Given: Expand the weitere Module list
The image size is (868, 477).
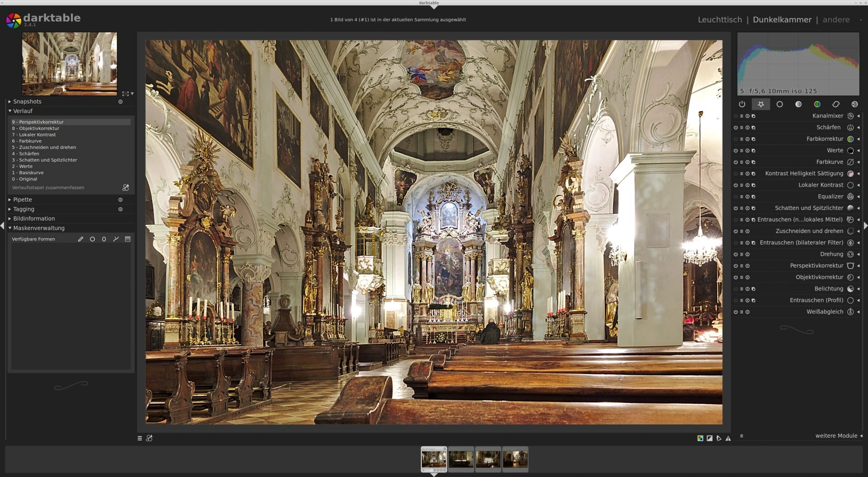Looking at the screenshot, I should [x=836, y=436].
